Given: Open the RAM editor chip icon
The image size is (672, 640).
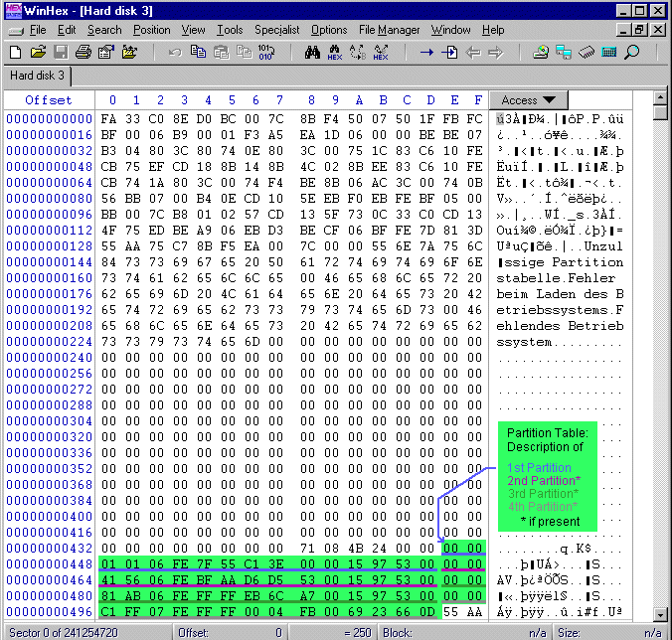Looking at the screenshot, I should tap(587, 52).
